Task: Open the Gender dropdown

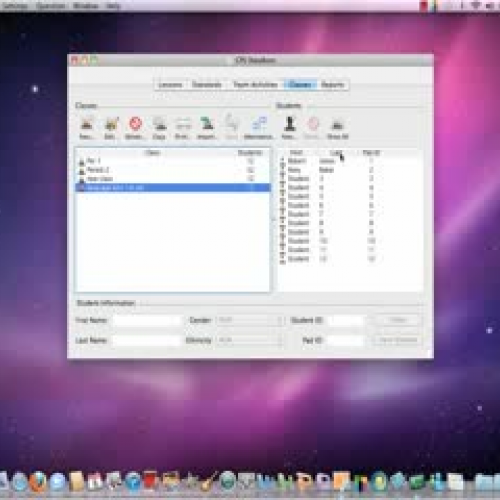Action: click(x=250, y=320)
